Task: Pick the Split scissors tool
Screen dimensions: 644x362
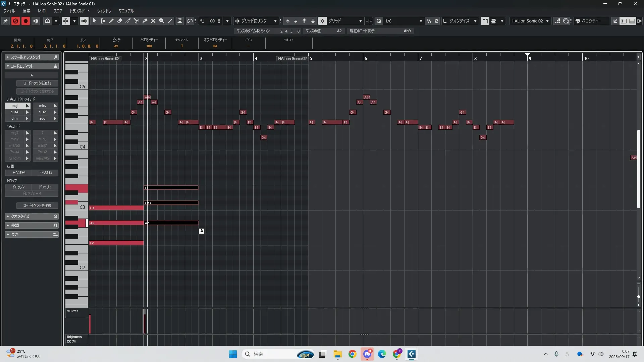Action: click(x=137, y=21)
